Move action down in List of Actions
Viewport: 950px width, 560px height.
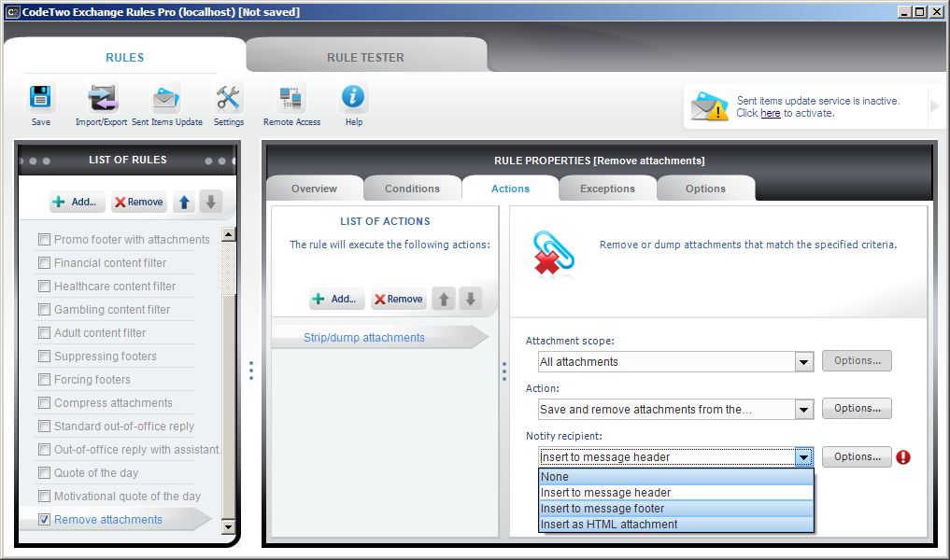coord(470,299)
